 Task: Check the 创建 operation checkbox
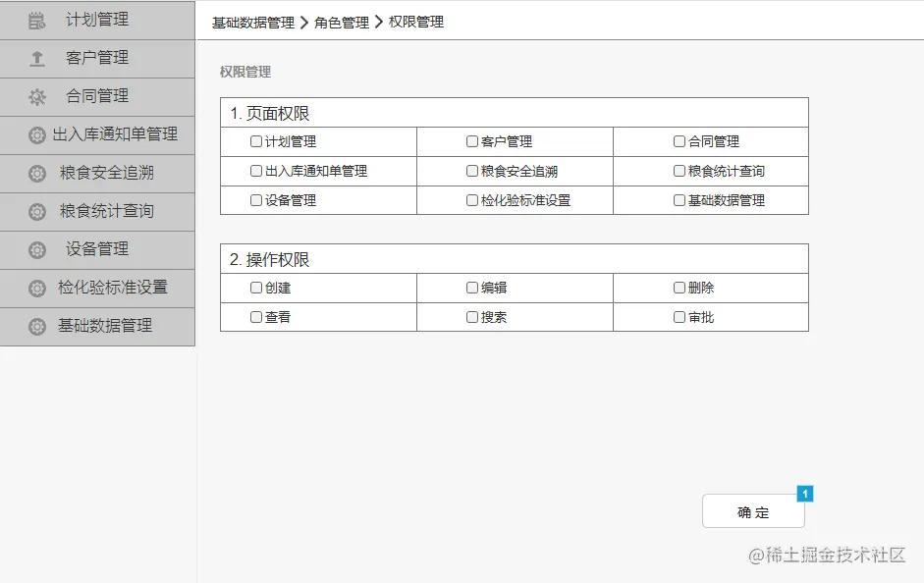pyautogui.click(x=255, y=288)
